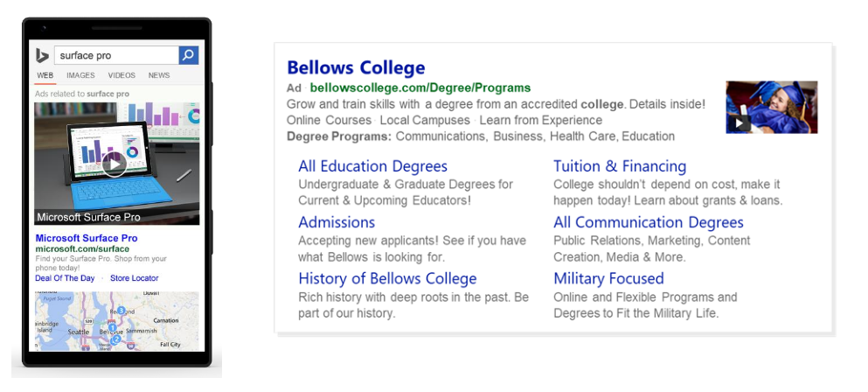
Task: Follow the Deal Of The Day link
Action: [65, 278]
